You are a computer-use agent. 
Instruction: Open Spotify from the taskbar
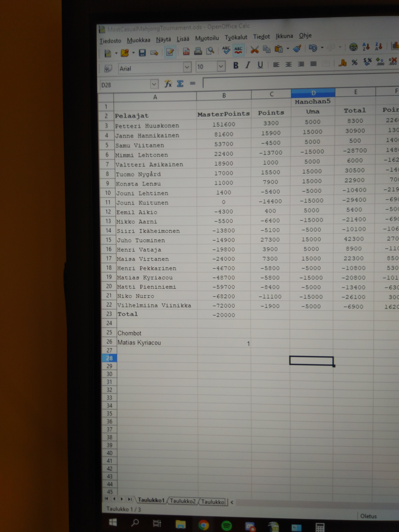point(226,526)
